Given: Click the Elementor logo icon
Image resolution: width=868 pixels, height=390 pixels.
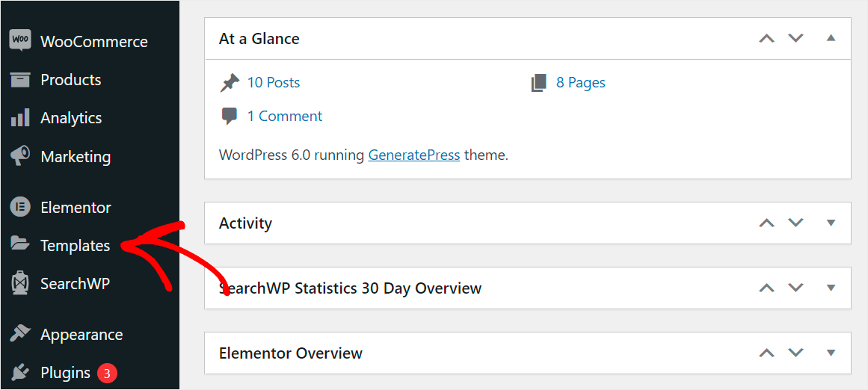Looking at the screenshot, I should (20, 208).
